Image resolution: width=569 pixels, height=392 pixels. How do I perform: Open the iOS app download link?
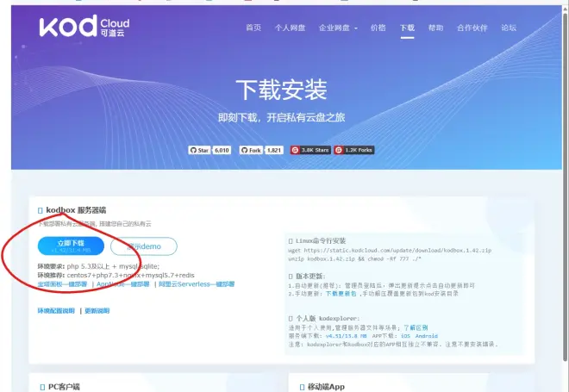405,336
